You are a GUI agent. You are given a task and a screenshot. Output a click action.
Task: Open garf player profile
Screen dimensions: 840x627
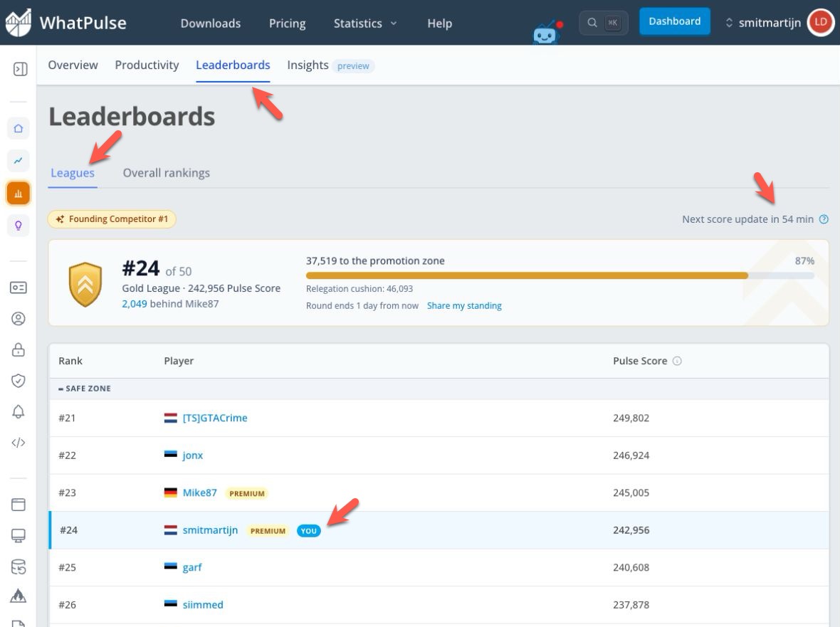point(191,567)
